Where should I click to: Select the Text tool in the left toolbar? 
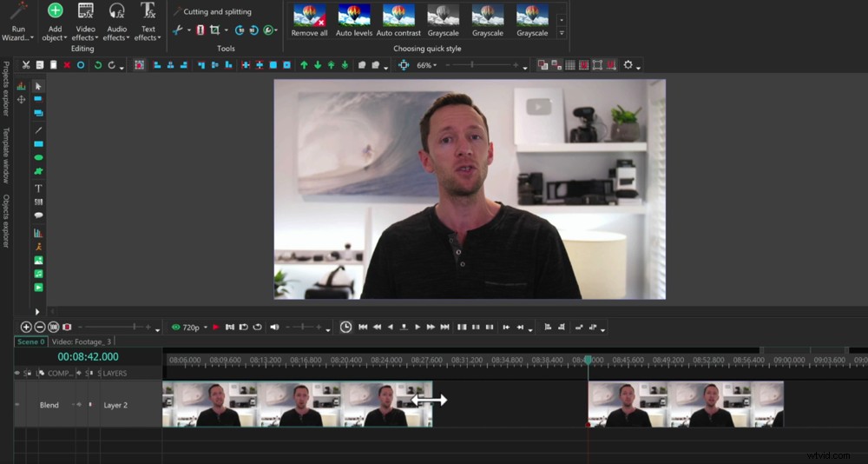point(38,189)
